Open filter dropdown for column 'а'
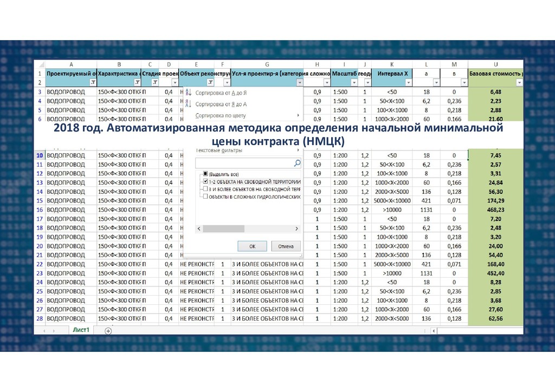 tap(436, 82)
